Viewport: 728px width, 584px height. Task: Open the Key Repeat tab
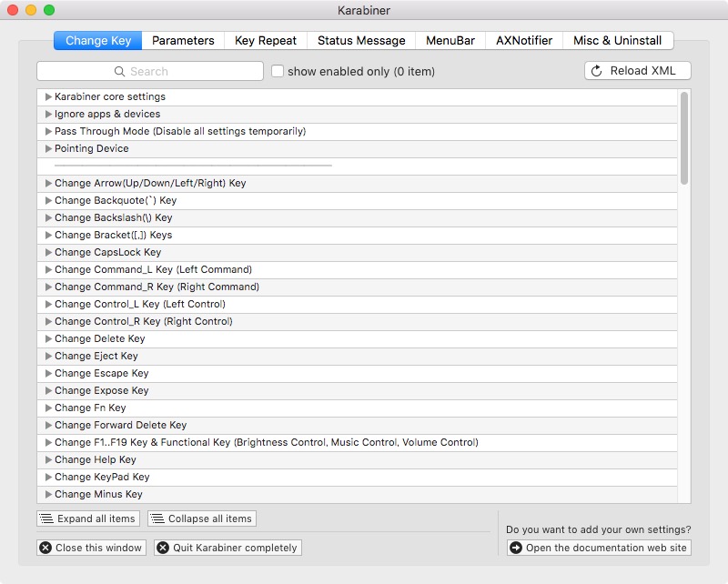pos(265,41)
